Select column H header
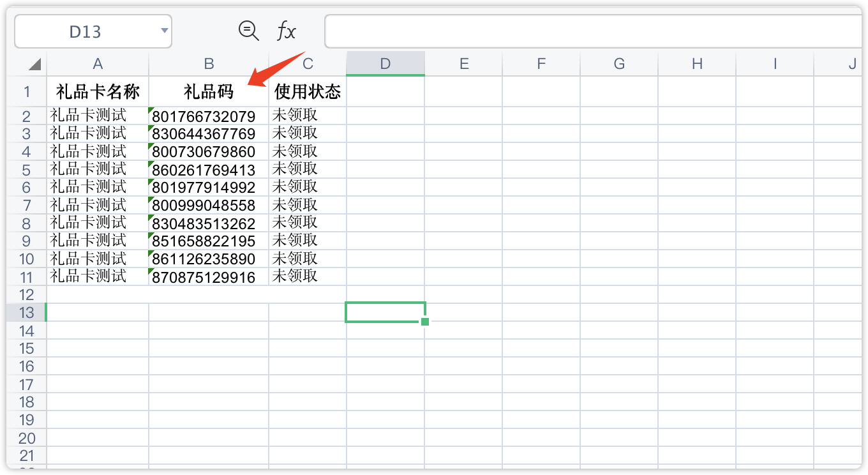The height and width of the screenshot is (475, 868). [697, 64]
